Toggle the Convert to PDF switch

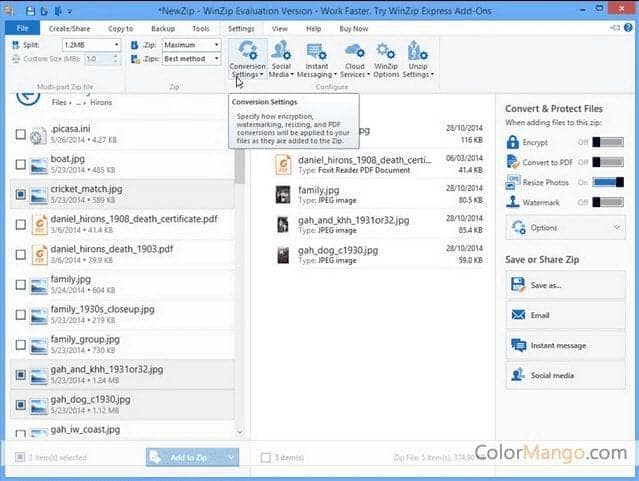(608, 162)
